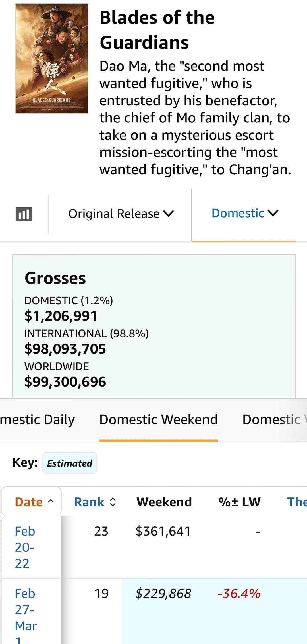This screenshot has height=644, width=307.
Task: Click the estimated $229,868 weekend cell
Action: 163,594
